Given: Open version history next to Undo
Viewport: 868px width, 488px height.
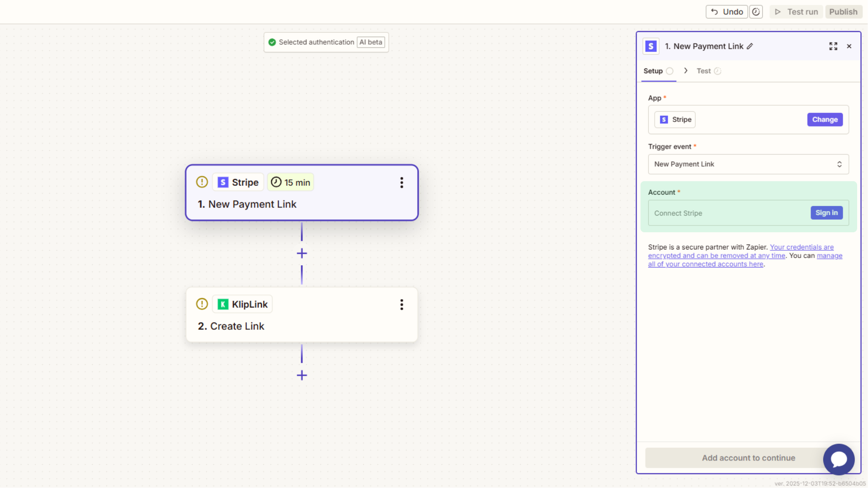Looking at the screenshot, I should pos(755,11).
